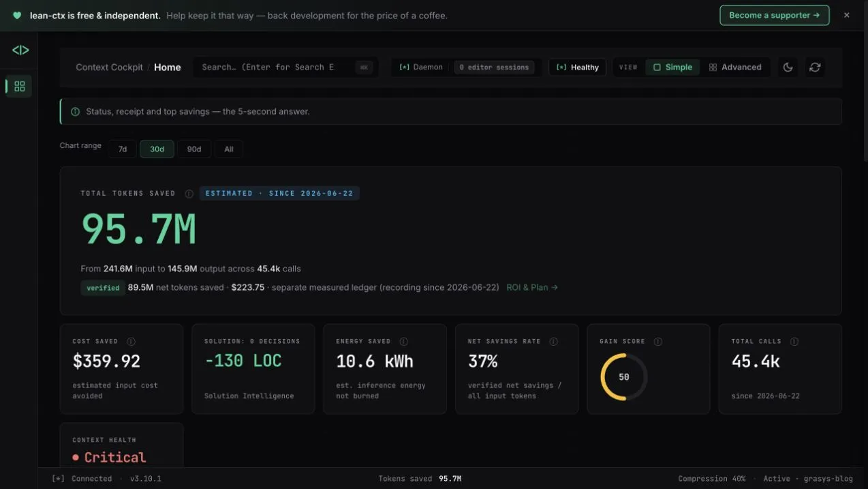Click the refresh icon in header
Image resolution: width=868 pixels, height=489 pixels.
coord(815,67)
